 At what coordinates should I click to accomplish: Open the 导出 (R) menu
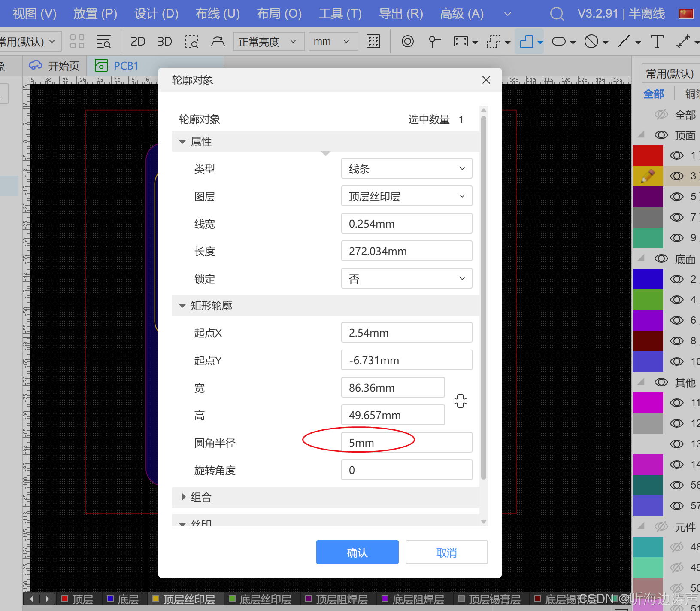tap(401, 14)
